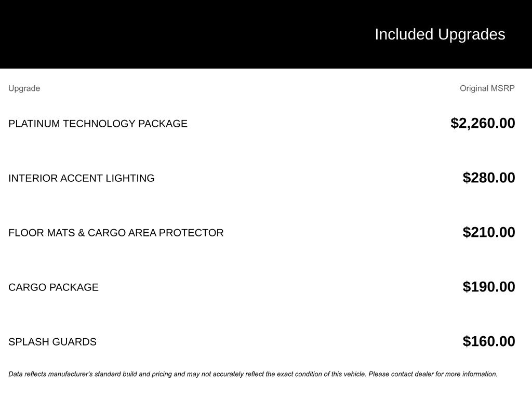Select the Interior Accent Lighting upgrade name

pos(82,178)
